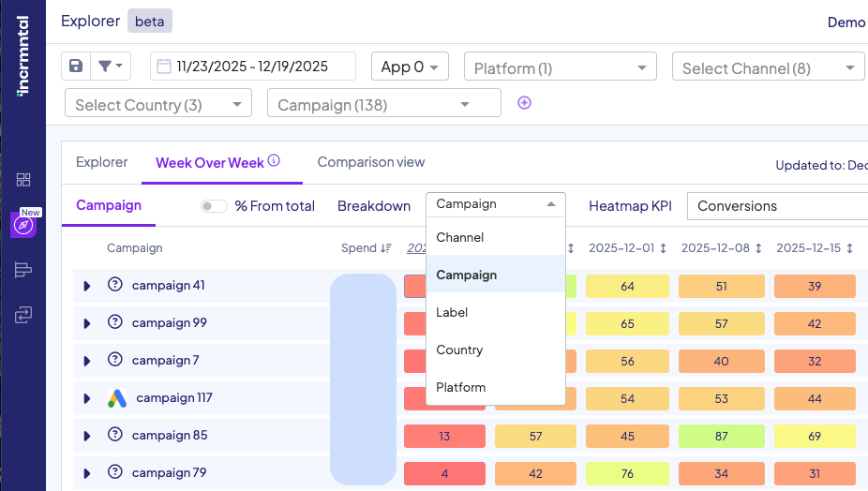Open the Heatmap KPI Conversions dropdown
The image size is (868, 491).
point(777,206)
